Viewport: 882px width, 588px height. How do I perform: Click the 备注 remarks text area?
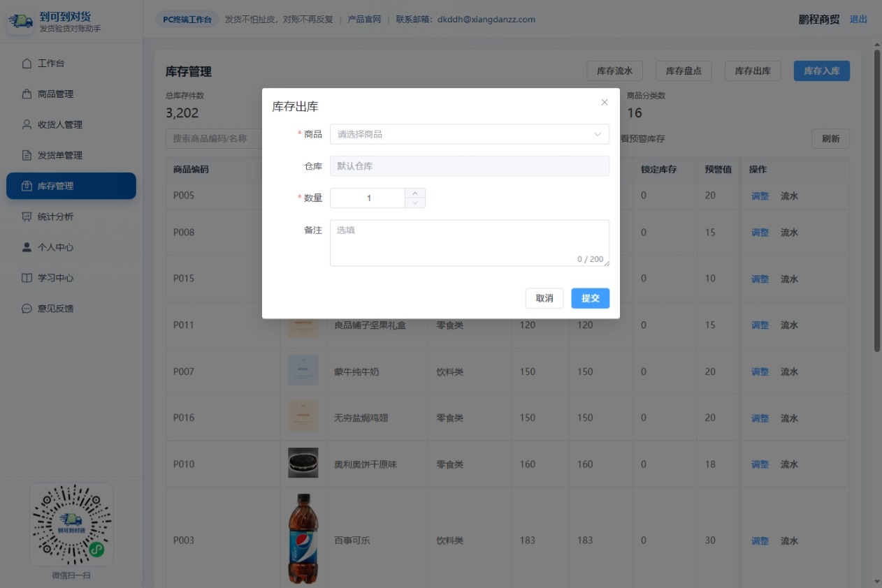[470, 243]
